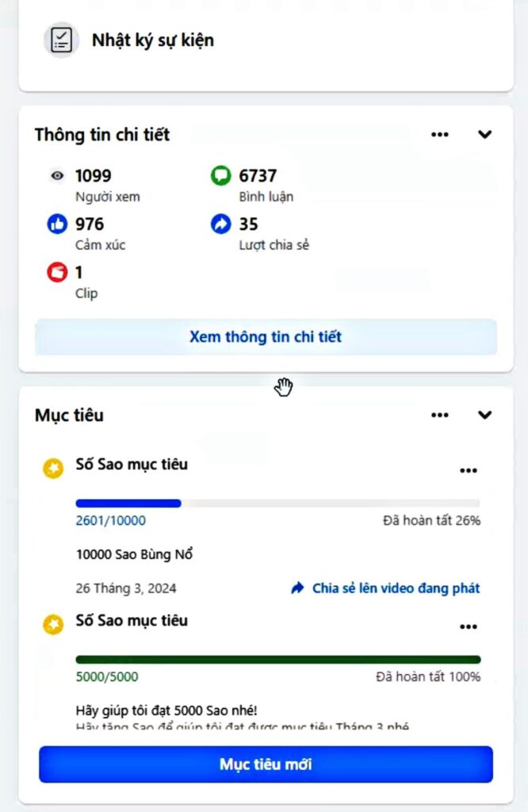Image resolution: width=528 pixels, height=812 pixels.
Task: Collapse the Mục tiêu panel
Action: (484, 415)
